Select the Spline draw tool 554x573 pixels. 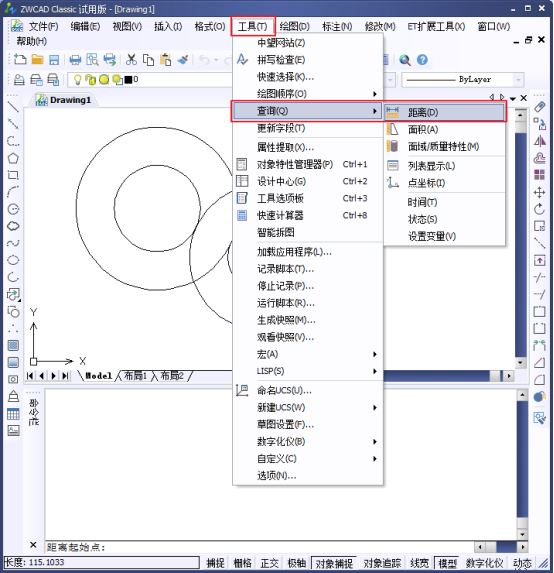[13, 243]
